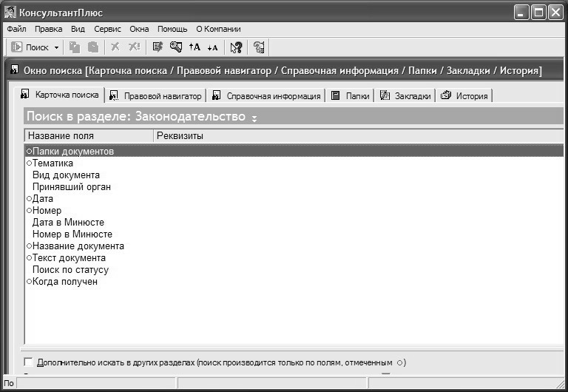Click the КонсультантПлюс title bar app icon
The width and height of the screenshot is (568, 392).
click(10, 12)
